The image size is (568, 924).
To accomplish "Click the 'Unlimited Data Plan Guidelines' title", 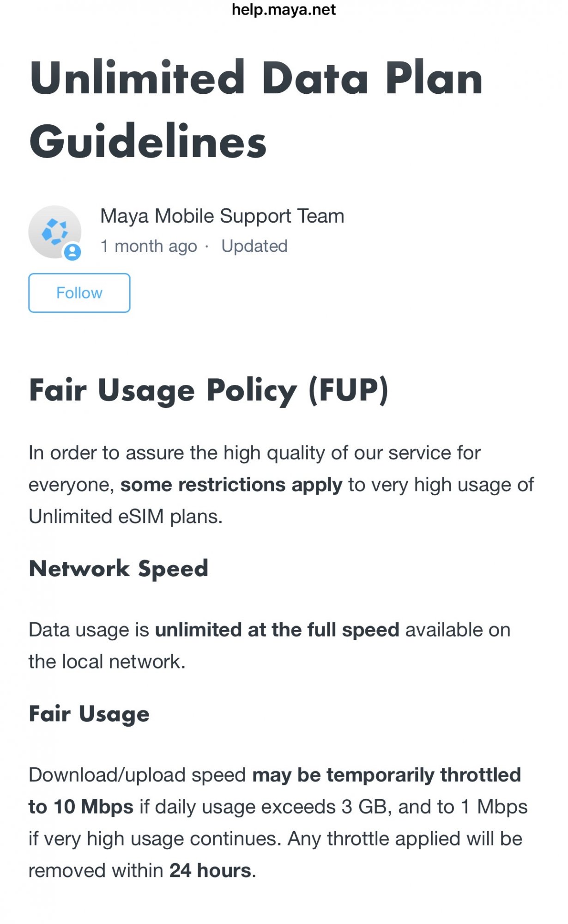I will click(256, 109).
